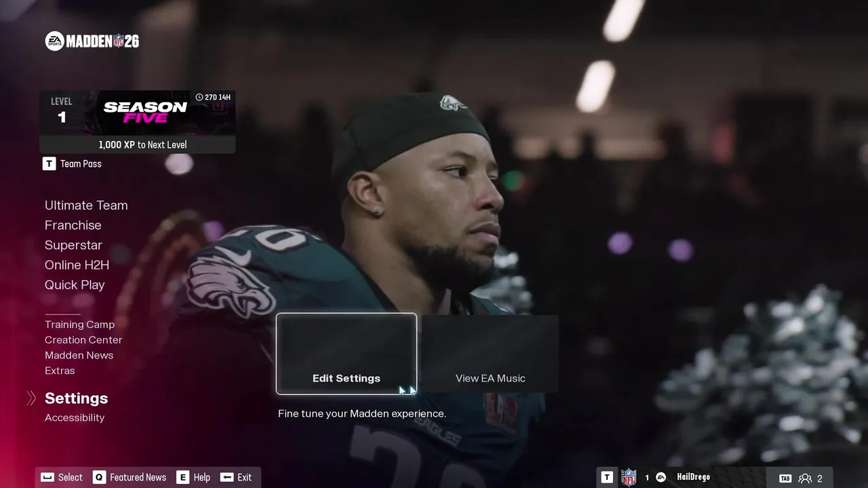Click the Exit key arrow icon

[226, 477]
